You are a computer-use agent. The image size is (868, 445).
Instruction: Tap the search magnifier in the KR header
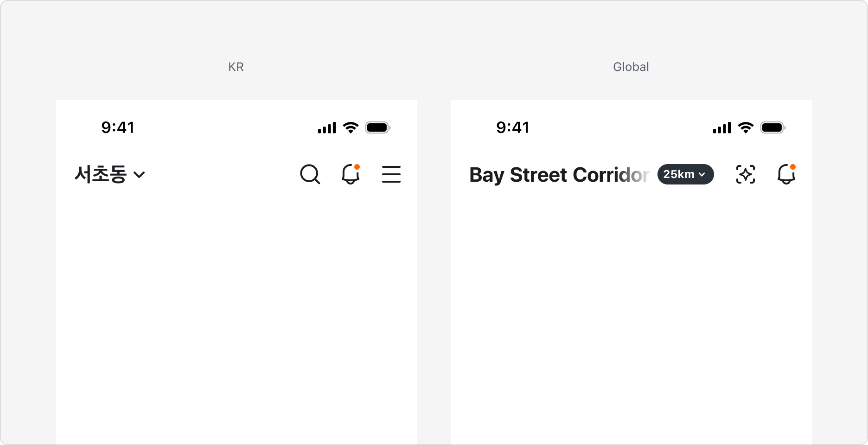pyautogui.click(x=310, y=175)
